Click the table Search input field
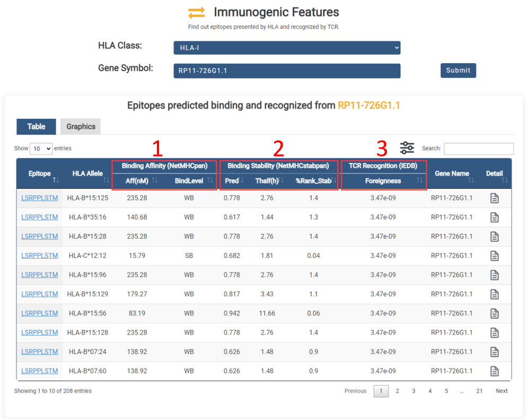Viewport: 527px width, 420px height. click(478, 148)
